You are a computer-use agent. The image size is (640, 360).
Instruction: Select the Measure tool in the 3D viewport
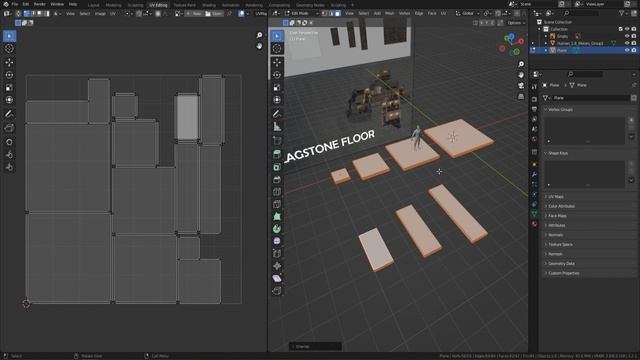pyautogui.click(x=277, y=127)
